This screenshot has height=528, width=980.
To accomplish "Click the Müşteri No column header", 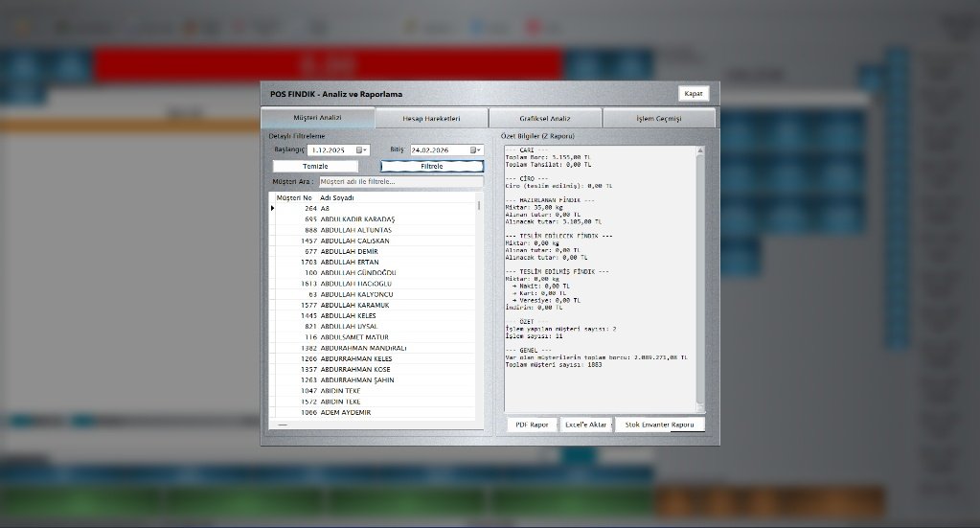I will pos(294,197).
